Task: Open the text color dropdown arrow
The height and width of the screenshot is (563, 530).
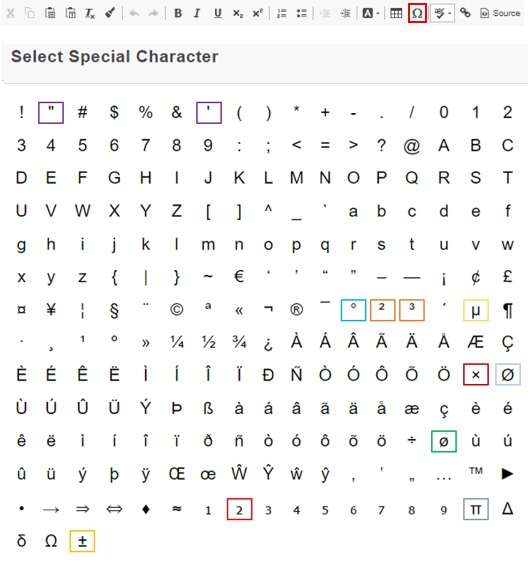Action: 378,14
